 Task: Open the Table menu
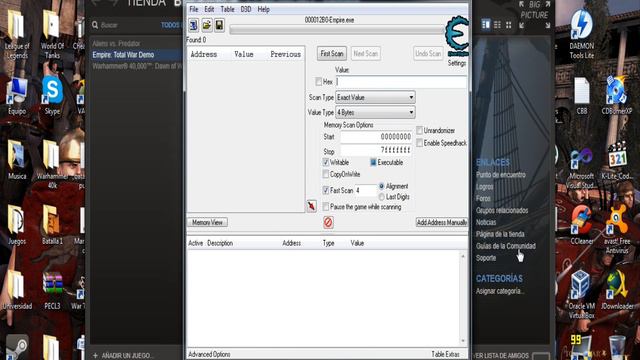[x=227, y=9]
